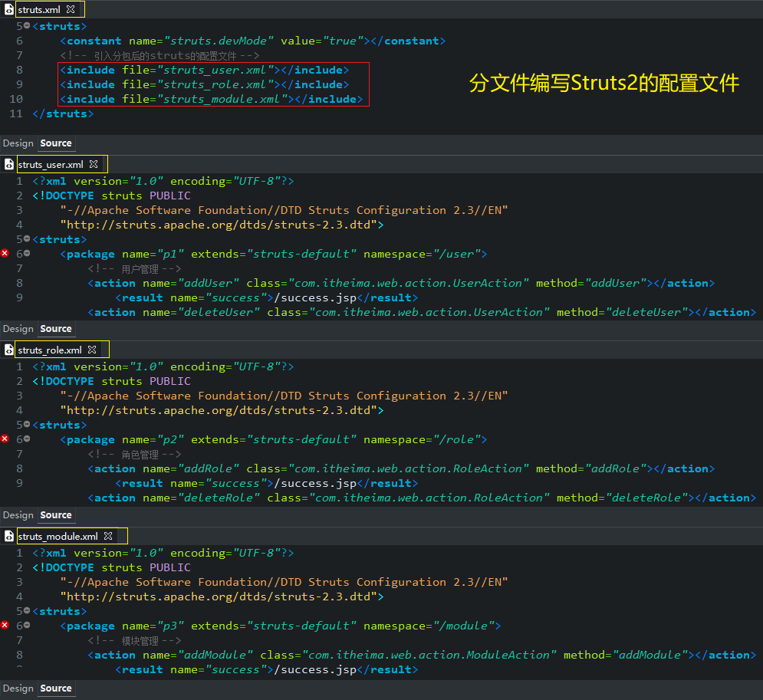Click the closing </struts> tag in struts.xml

click(x=63, y=113)
